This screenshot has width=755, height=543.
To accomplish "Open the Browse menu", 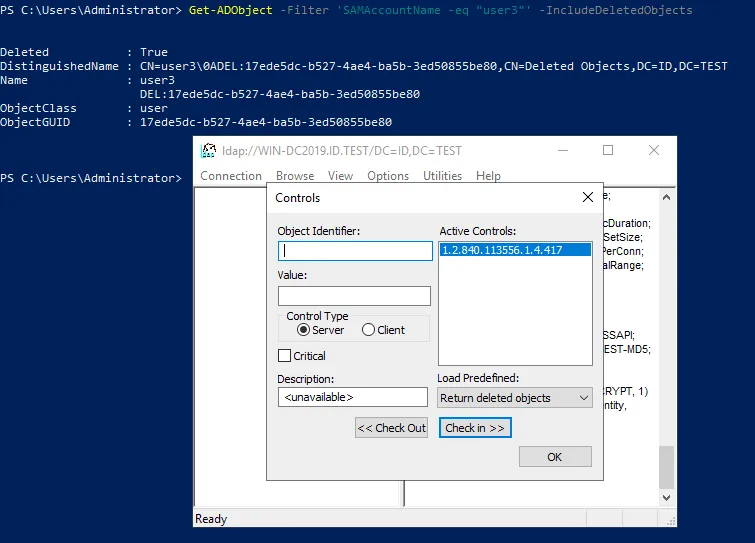I will pyautogui.click(x=295, y=176).
